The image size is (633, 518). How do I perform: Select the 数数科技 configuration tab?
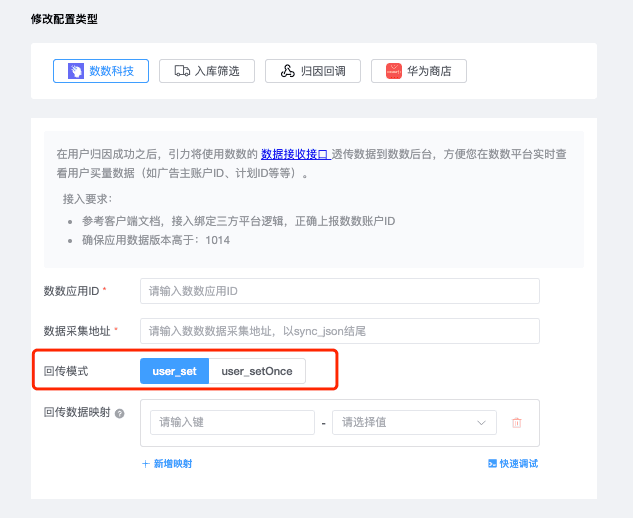101,71
